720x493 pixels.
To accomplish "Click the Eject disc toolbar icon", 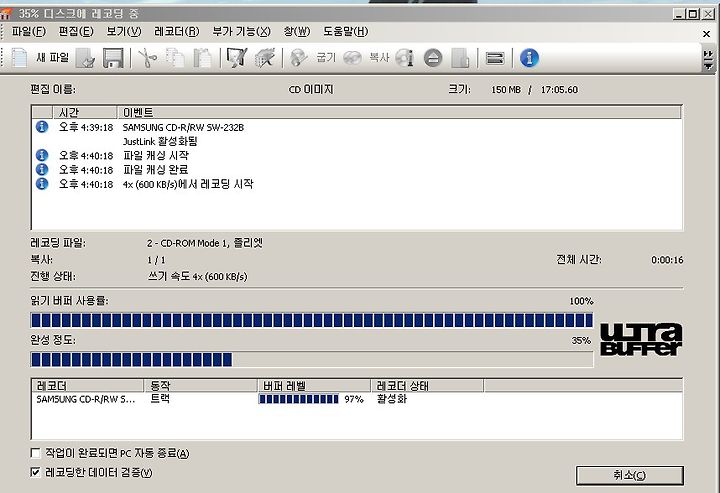I will click(433, 58).
